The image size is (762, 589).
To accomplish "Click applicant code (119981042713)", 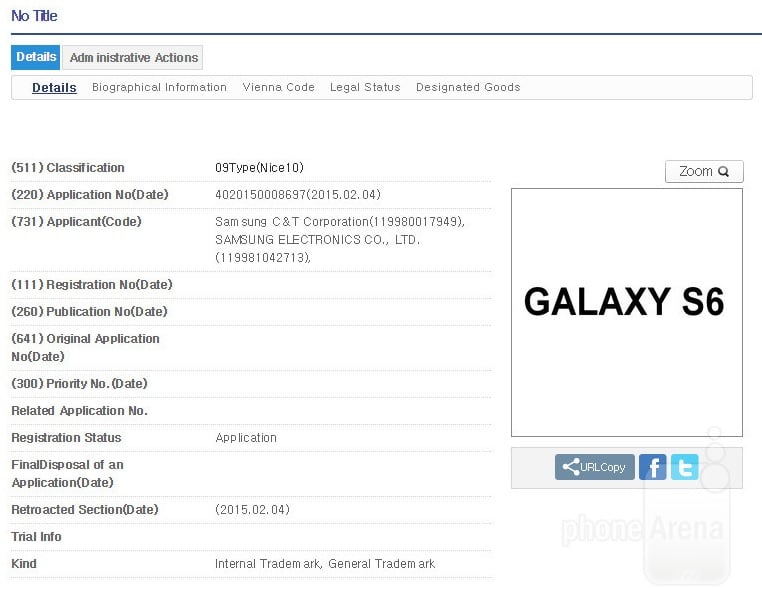I will (262, 258).
